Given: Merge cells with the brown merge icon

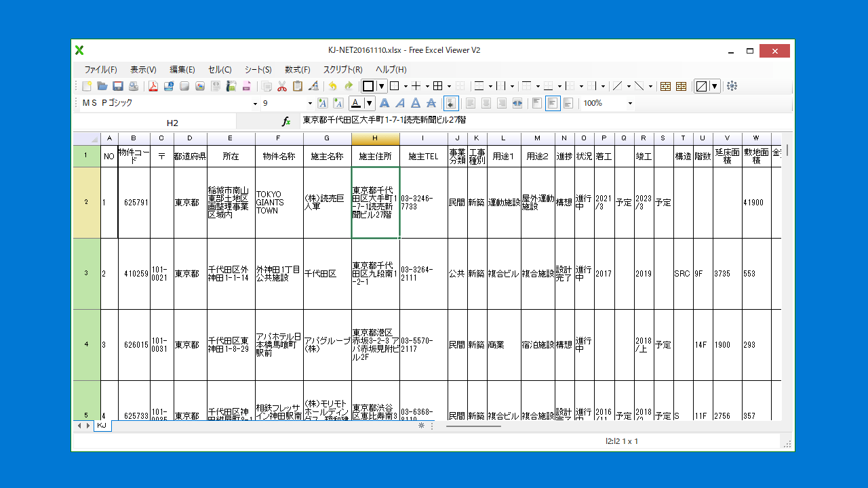Looking at the screenshot, I should [x=665, y=86].
